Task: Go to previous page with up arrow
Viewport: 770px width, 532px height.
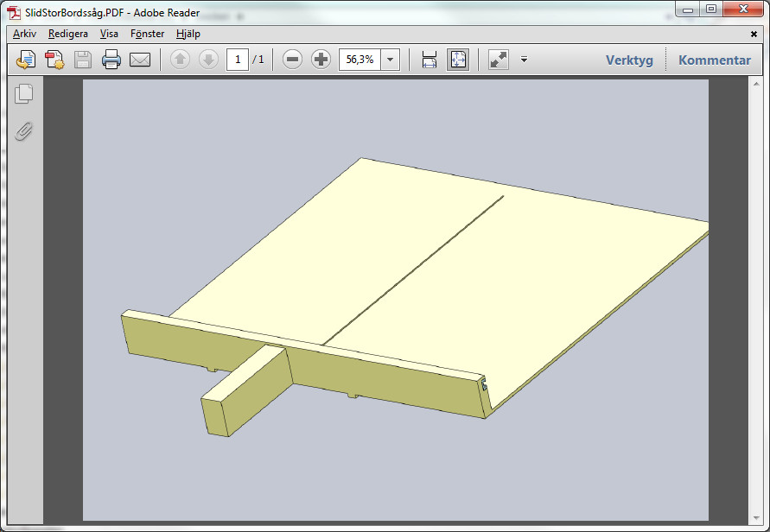Action: pyautogui.click(x=180, y=60)
